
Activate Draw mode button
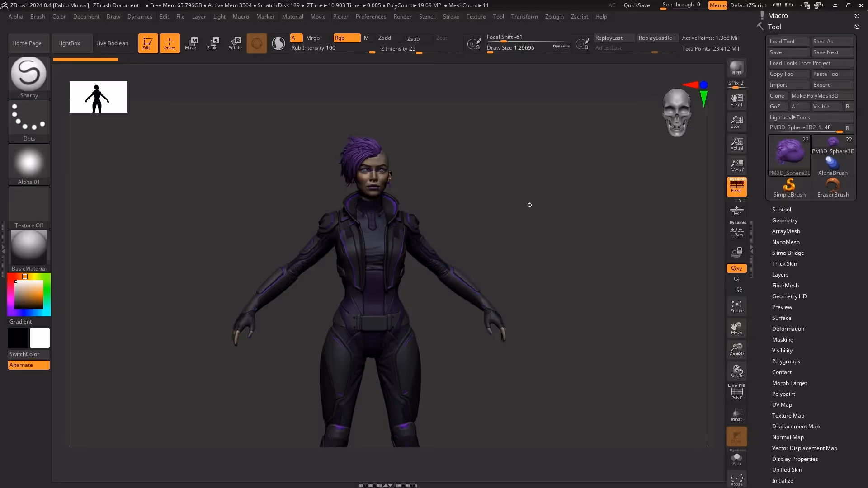170,43
